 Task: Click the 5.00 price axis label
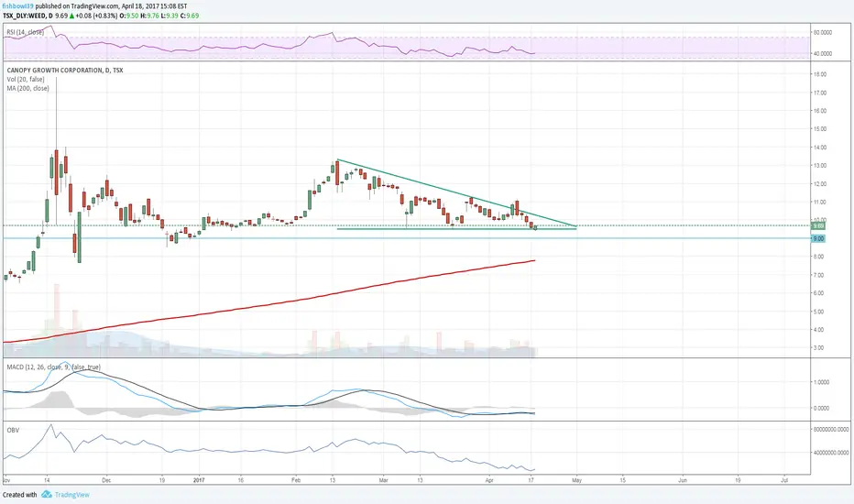819,312
